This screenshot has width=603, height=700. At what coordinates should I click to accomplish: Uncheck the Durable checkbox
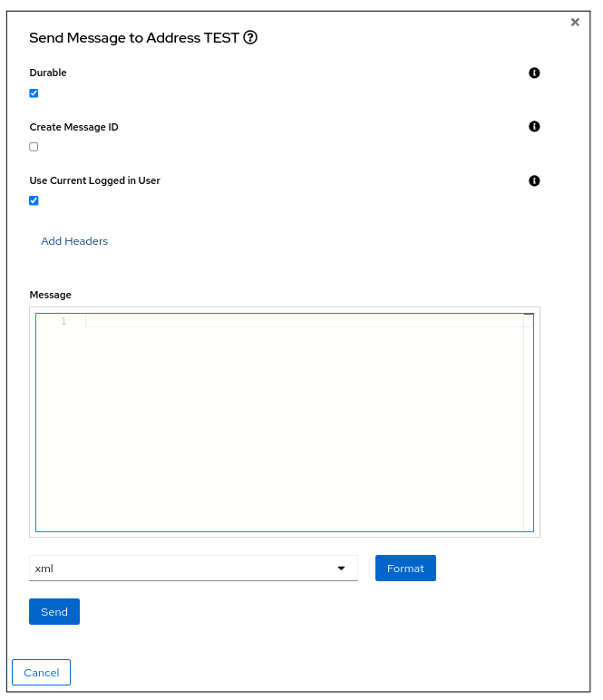[34, 93]
